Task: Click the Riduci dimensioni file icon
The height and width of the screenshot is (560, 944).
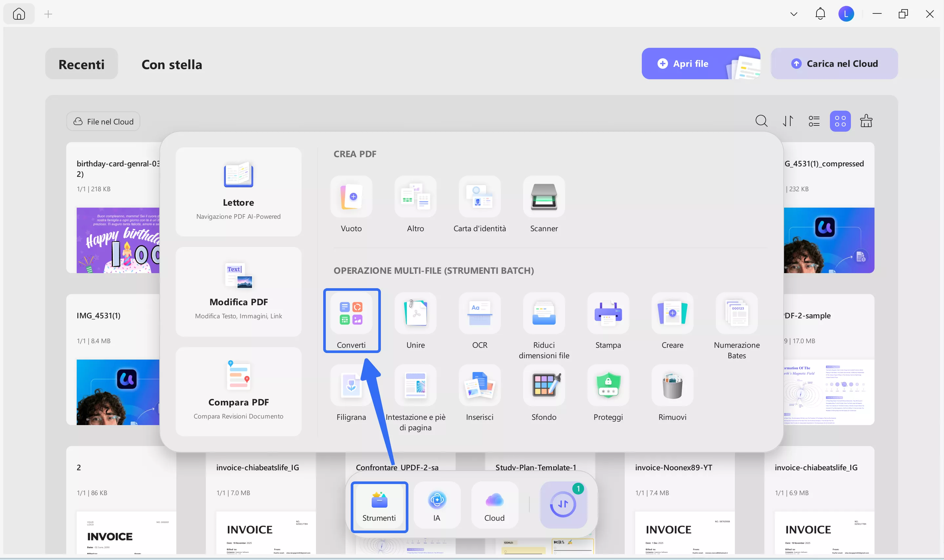Action: pyautogui.click(x=544, y=313)
